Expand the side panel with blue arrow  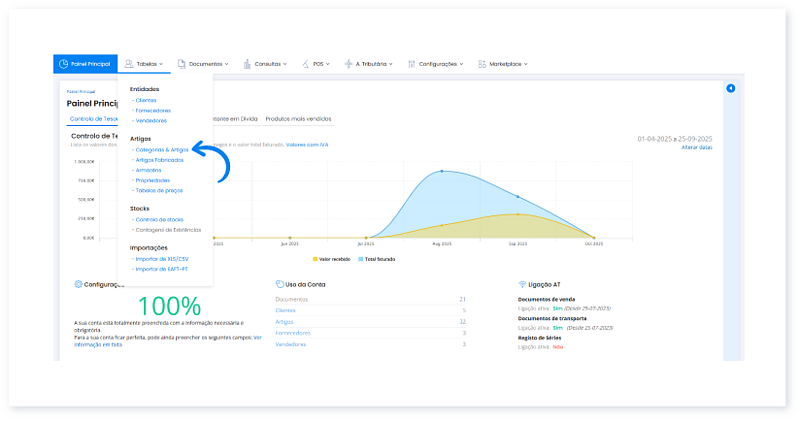(x=731, y=89)
